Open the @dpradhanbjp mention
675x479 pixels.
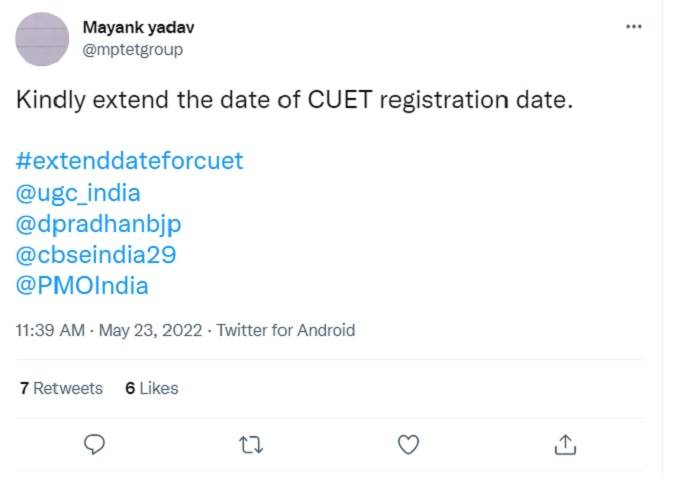[x=98, y=223]
